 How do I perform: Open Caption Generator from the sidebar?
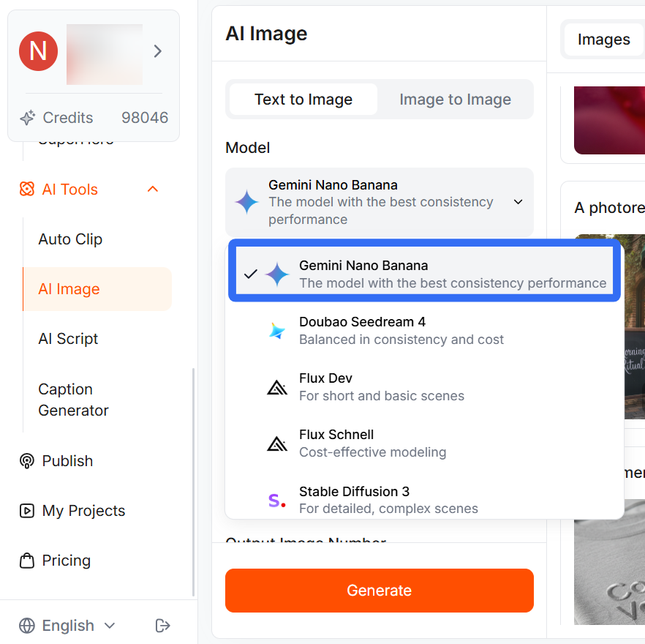(x=73, y=400)
